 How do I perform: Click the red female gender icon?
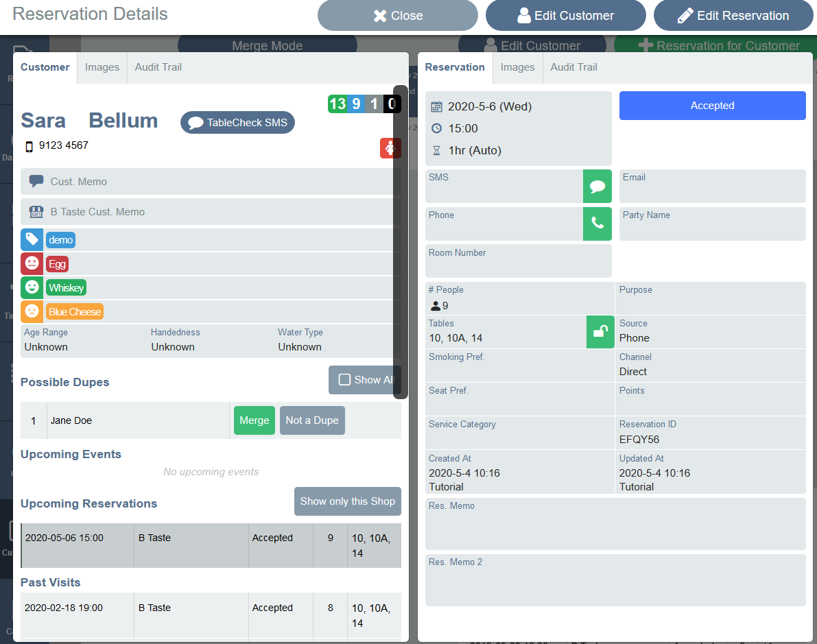[x=390, y=148]
